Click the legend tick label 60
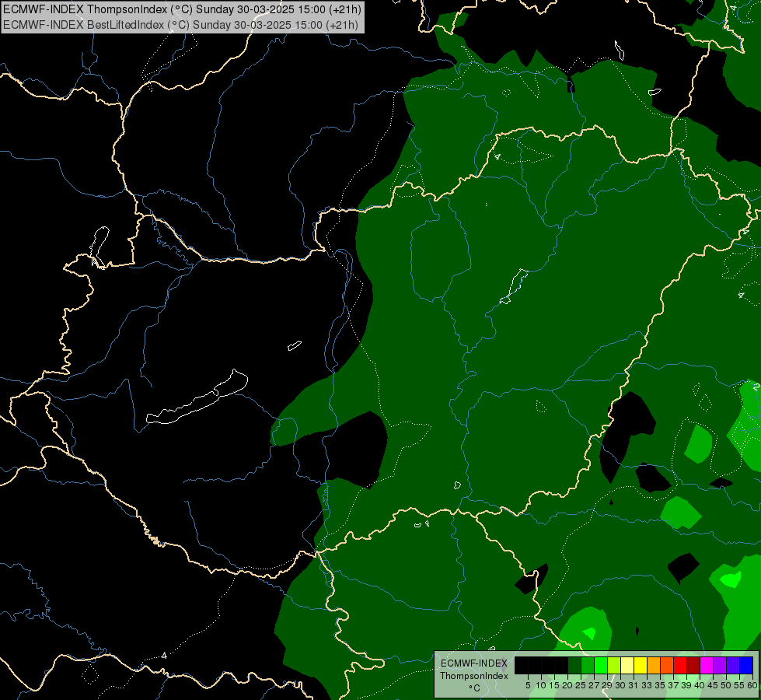The image size is (761, 700). pyautogui.click(x=752, y=685)
